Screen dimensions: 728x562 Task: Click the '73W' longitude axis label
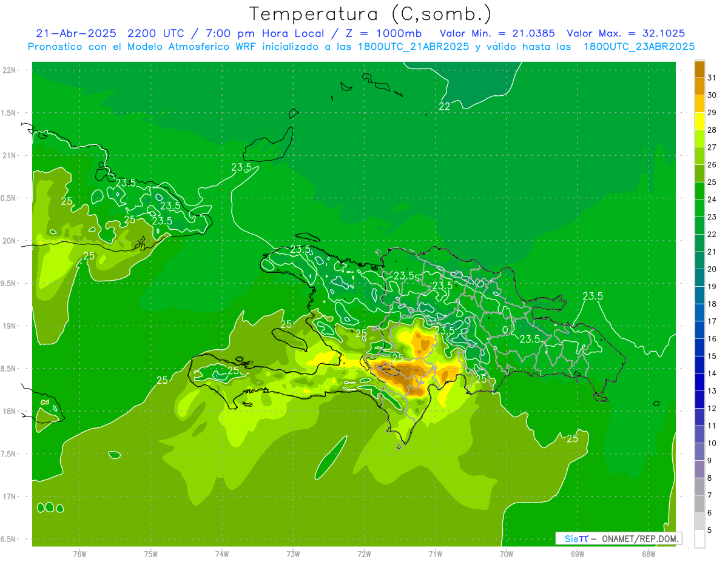[293, 554]
